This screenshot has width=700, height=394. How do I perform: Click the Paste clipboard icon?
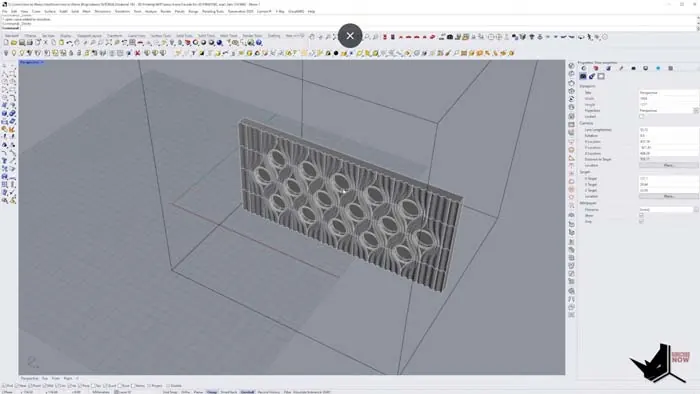(x=61, y=42)
